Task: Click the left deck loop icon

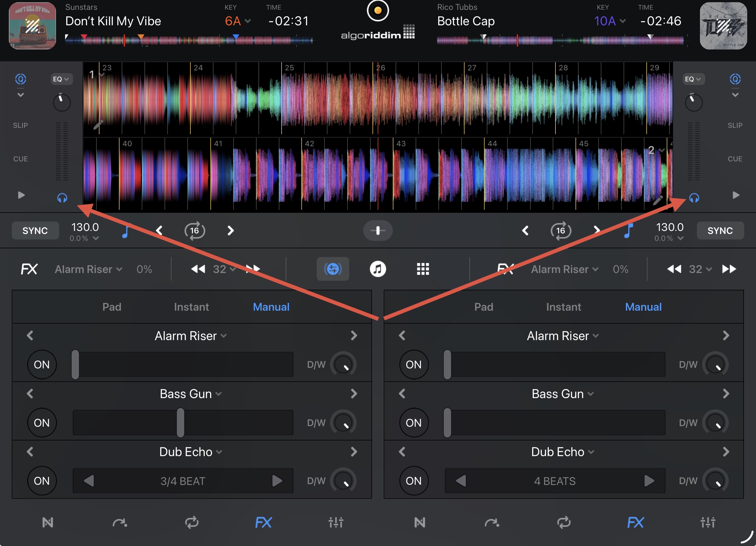Action: click(192, 522)
